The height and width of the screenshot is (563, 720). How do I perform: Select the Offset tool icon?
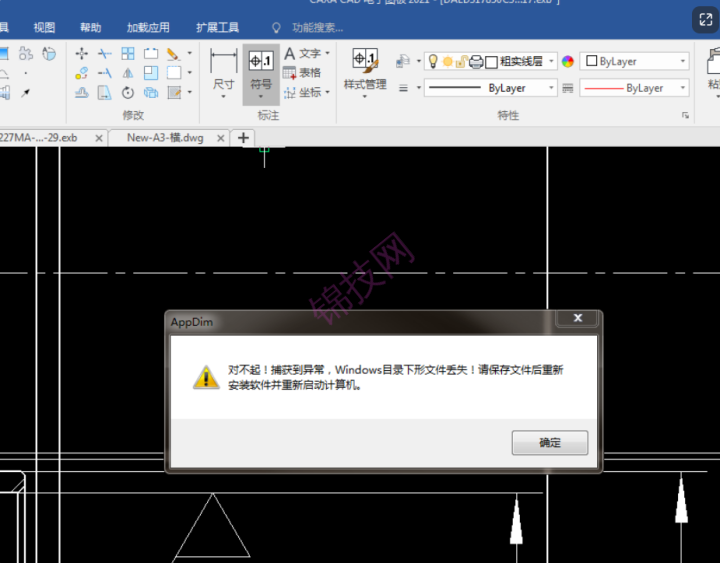[x=82, y=93]
